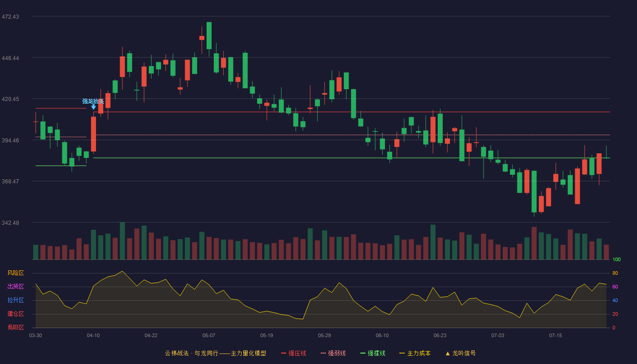Click the orange 80 indicator axis value
Viewport: 637px width, 364px height.
615,273
